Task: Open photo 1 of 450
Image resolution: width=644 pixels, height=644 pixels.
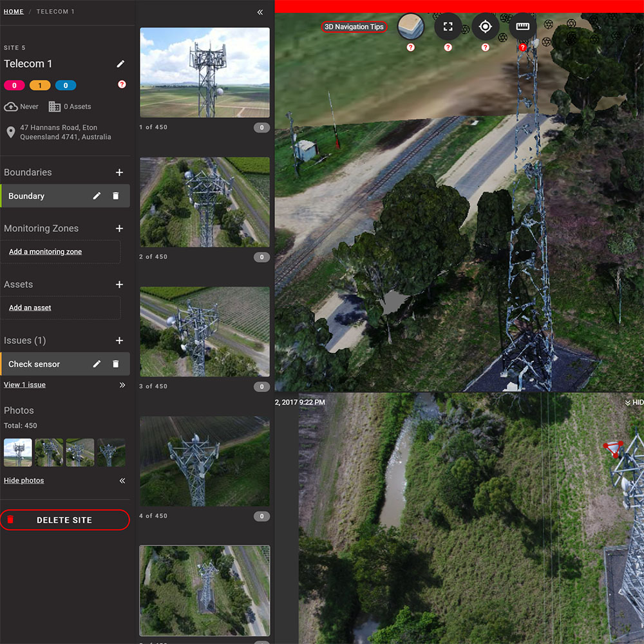Action: (205, 73)
